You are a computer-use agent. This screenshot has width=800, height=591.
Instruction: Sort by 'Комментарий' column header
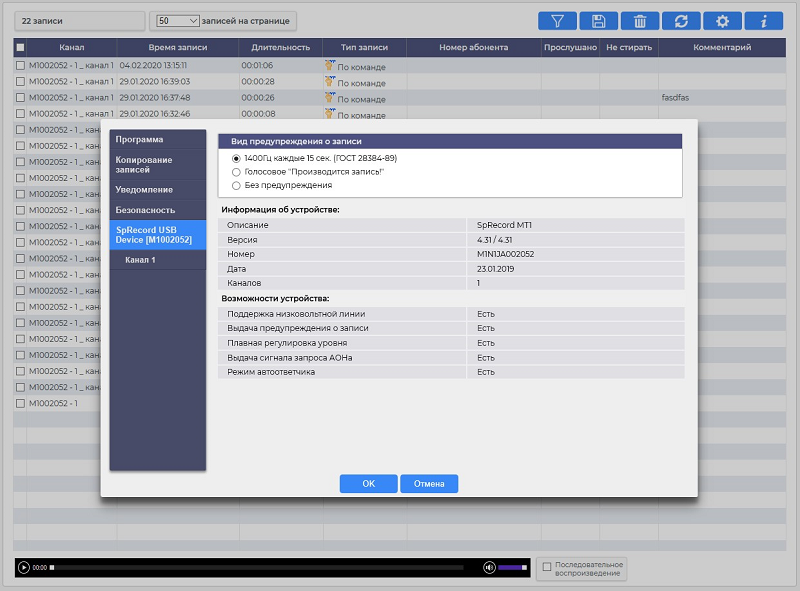(x=722, y=47)
